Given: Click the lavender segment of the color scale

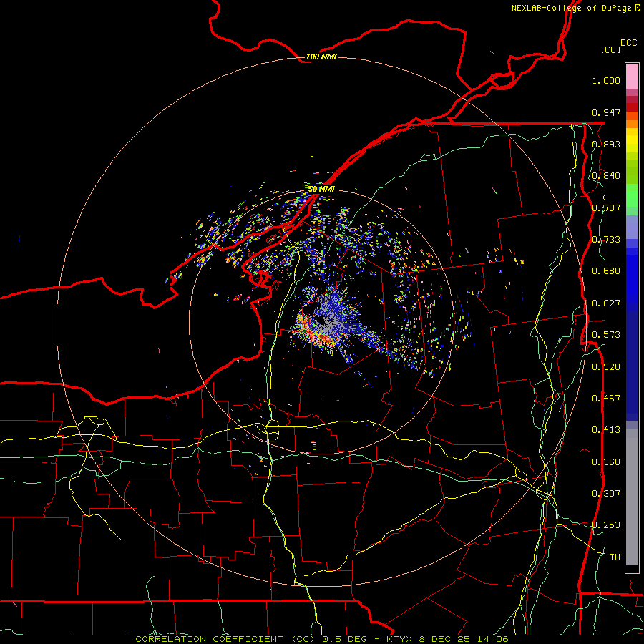Looking at the screenshot, I should click(632, 227).
